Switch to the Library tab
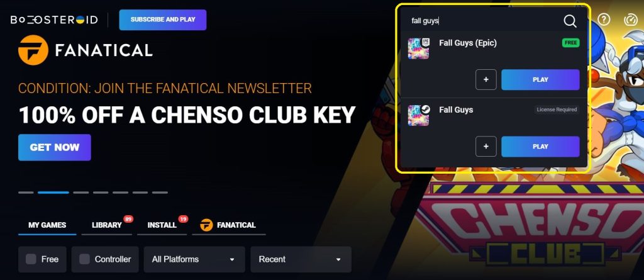This screenshot has height=280, width=644. [x=107, y=225]
